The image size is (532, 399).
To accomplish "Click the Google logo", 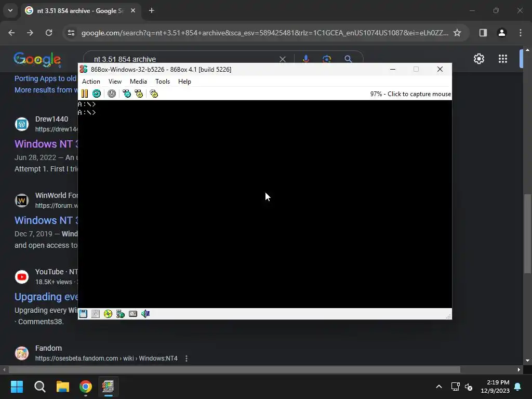I will pos(37,59).
